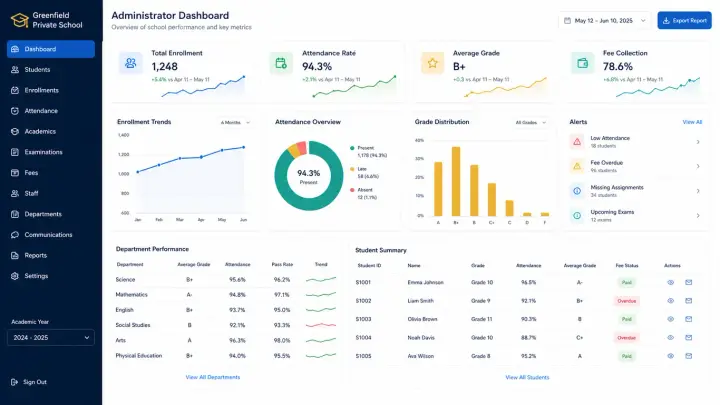Click the Staff sidebar icon
Image resolution: width=720 pixels, height=405 pixels.
(15, 193)
